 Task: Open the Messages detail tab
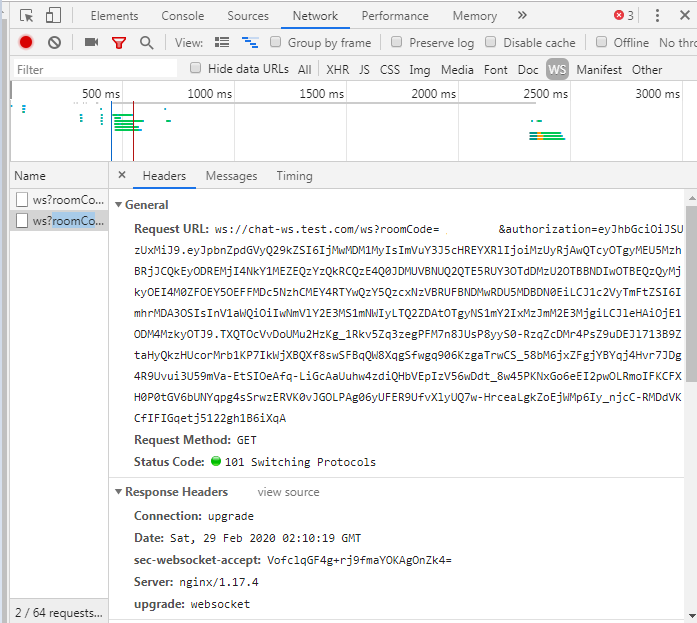click(x=231, y=176)
